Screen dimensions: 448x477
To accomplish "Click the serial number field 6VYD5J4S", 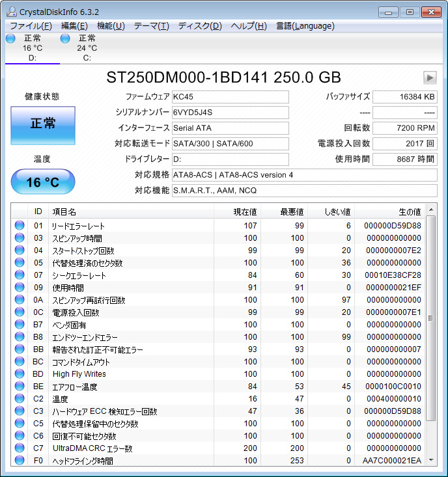I will [230, 113].
